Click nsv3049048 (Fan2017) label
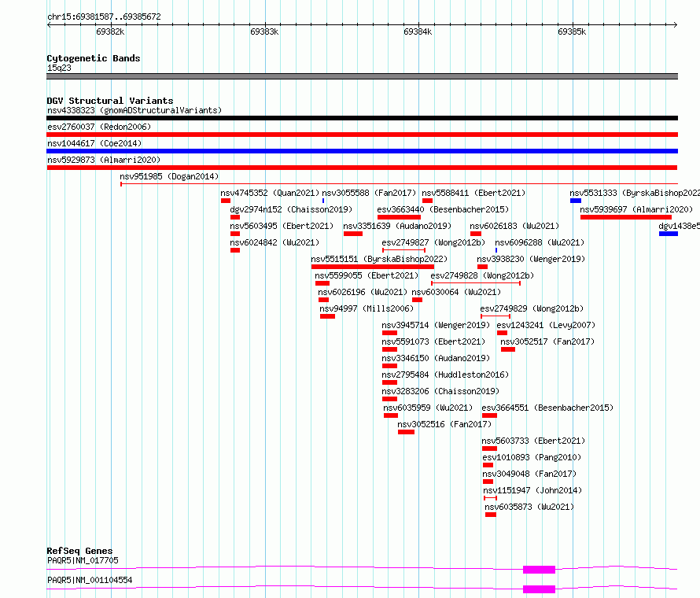Image resolution: width=700 pixels, height=598 pixels. click(529, 474)
